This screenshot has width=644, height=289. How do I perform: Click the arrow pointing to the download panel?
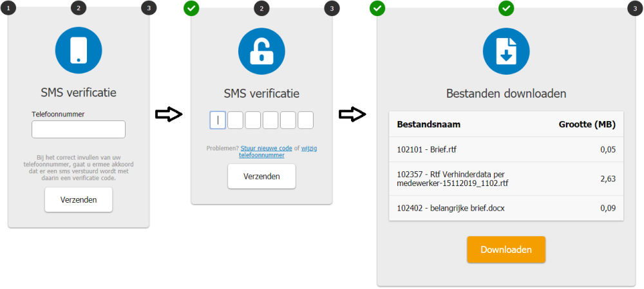(353, 115)
